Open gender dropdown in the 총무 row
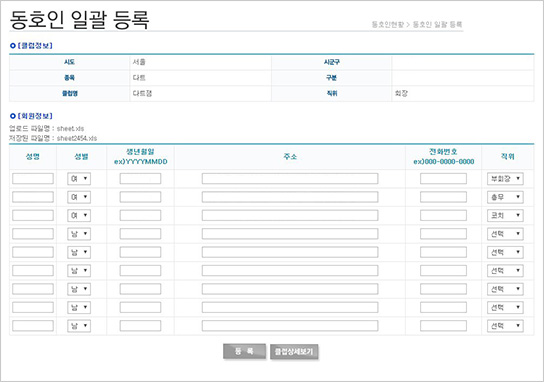Viewport: 545px width, 382px height. coord(79,197)
